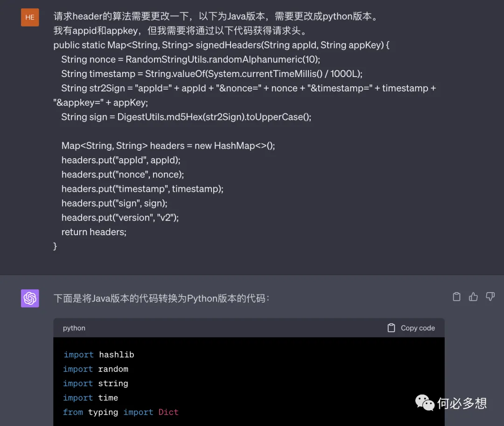
Task: Click the import string code line
Action: pyautogui.click(x=96, y=384)
